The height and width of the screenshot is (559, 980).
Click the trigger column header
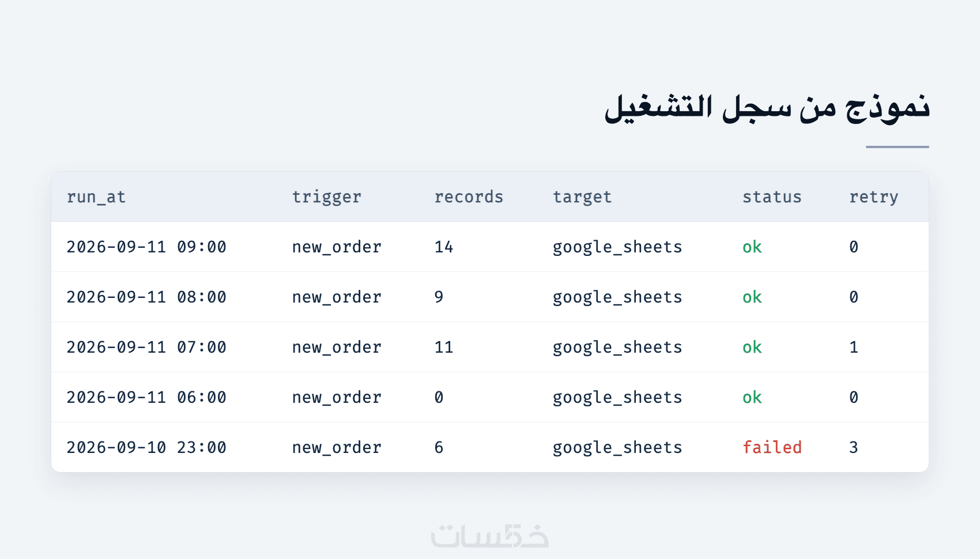326,197
